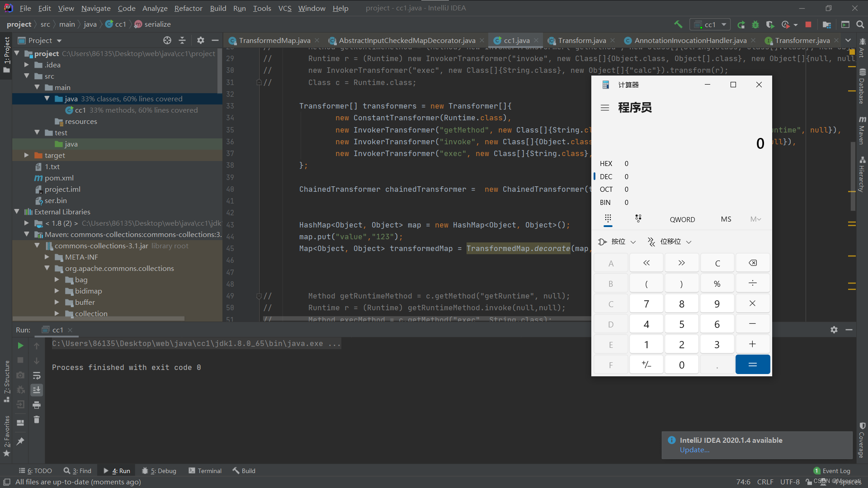Viewport: 868px width, 488px height.
Task: Print the Run console output
Action: tap(37, 405)
